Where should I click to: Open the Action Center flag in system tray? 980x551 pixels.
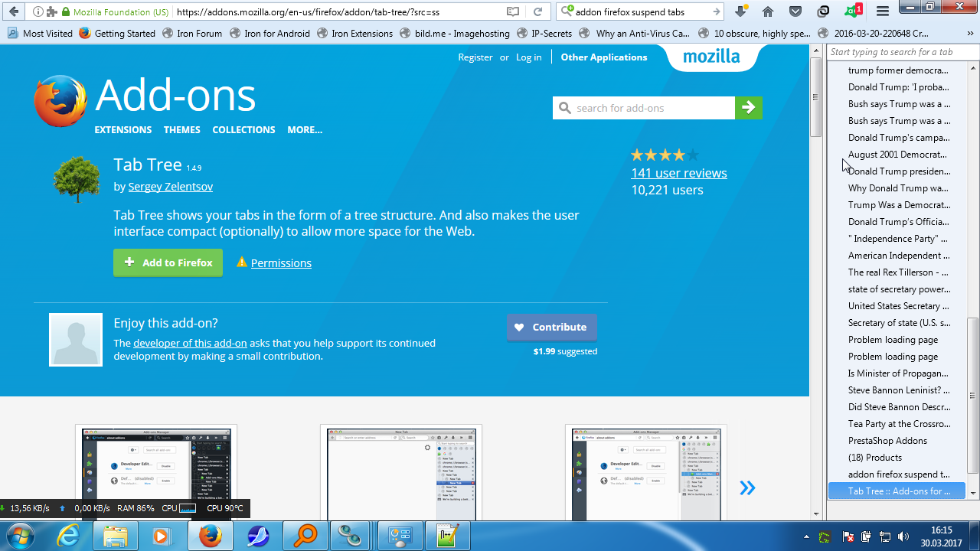(848, 536)
